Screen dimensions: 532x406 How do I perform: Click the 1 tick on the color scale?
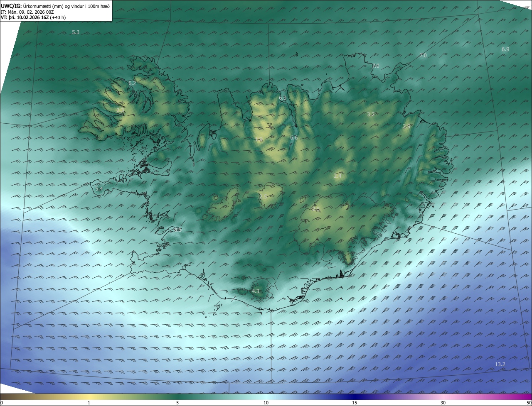point(89,403)
